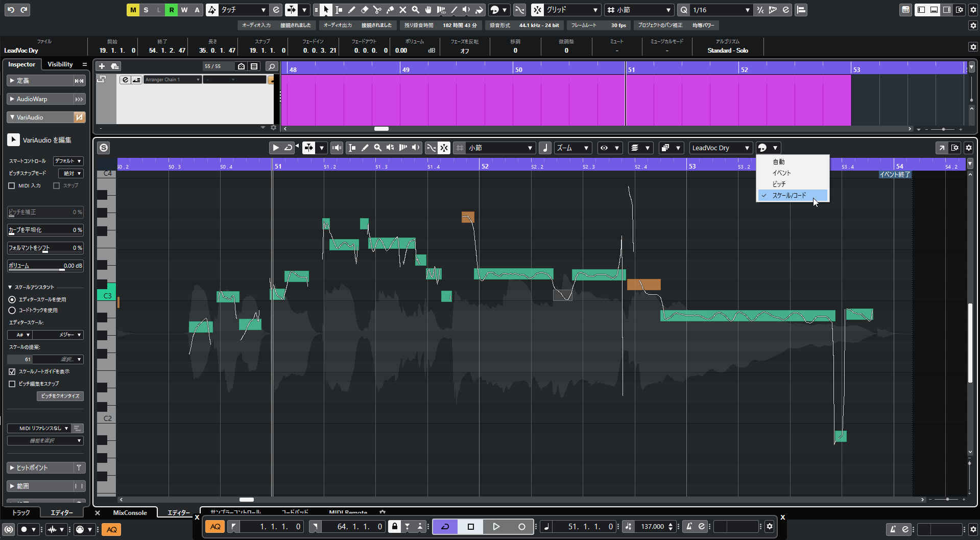Open the A# scale root note dropdown
This screenshot has width=980, height=540.
20,335
